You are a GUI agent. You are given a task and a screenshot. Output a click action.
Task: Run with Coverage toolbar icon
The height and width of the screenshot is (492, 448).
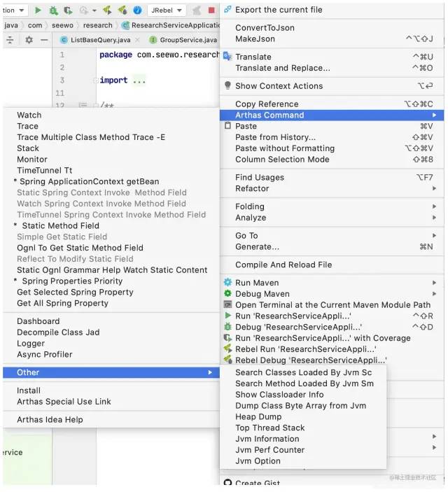tap(68, 10)
